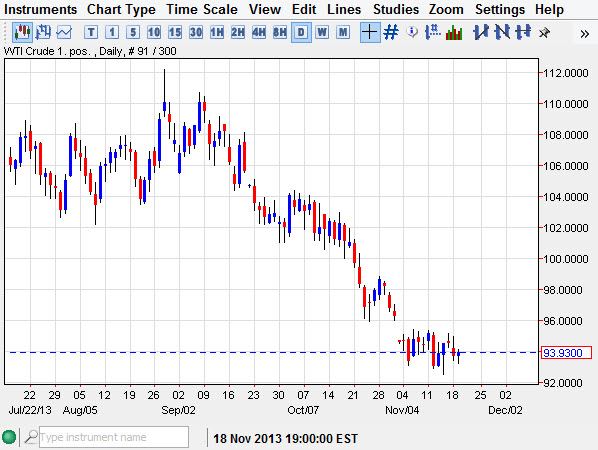This screenshot has width=598, height=450.
Task: Enable the crosshair cursor tool
Action: coord(369,32)
